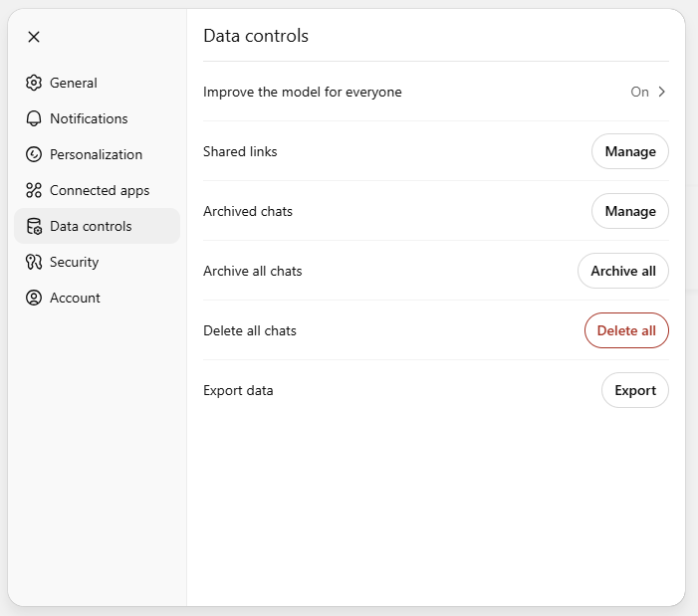This screenshot has height=616, width=698.
Task: Click the red Delete all button
Action: tap(626, 330)
